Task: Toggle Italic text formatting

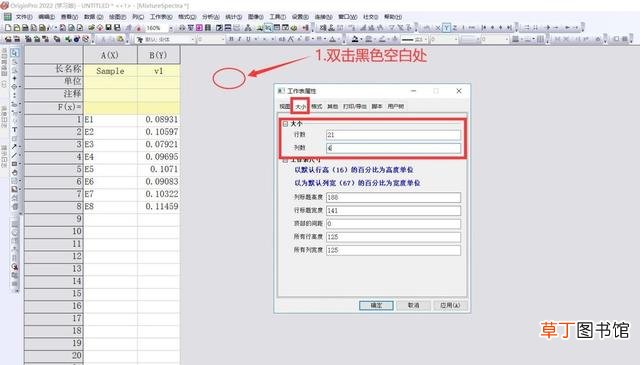Action: tap(240, 39)
